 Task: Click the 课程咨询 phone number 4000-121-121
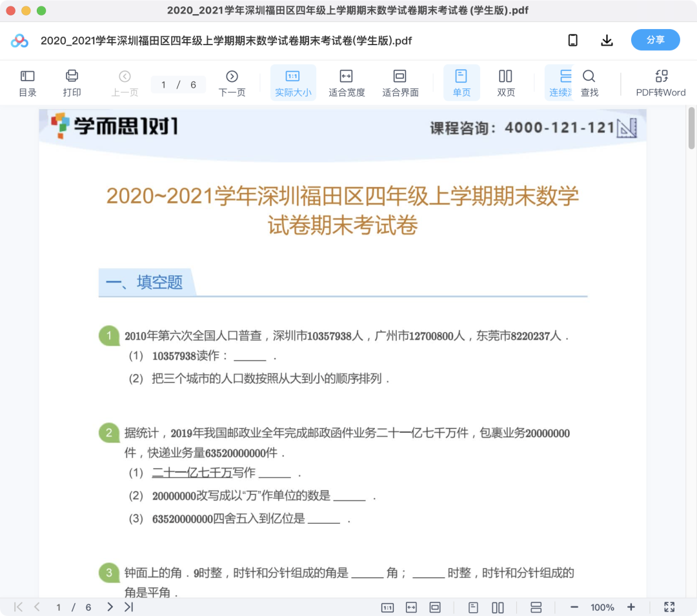click(x=560, y=128)
